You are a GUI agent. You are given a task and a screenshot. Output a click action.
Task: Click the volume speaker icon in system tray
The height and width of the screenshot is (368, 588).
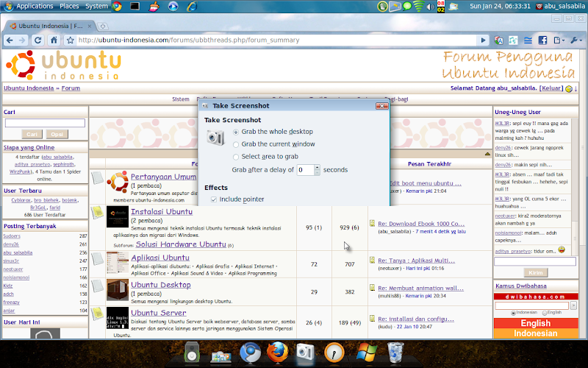[x=430, y=7]
